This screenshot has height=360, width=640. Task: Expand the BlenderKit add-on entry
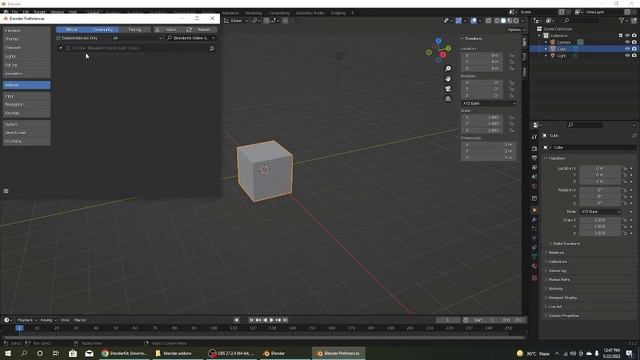61,48
